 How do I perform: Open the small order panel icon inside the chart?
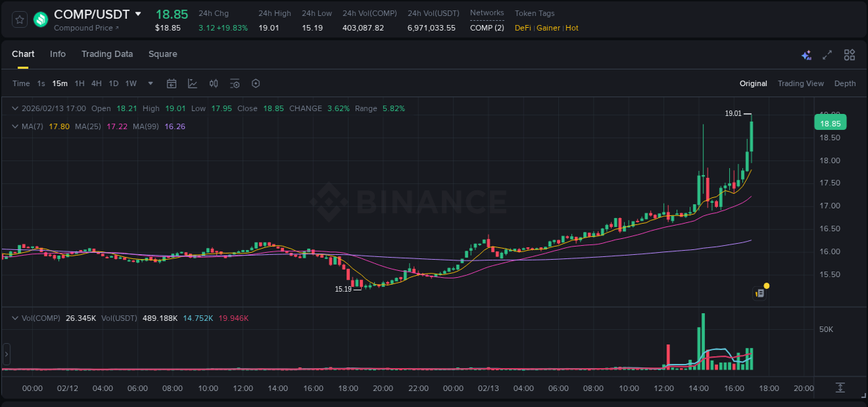point(759,292)
